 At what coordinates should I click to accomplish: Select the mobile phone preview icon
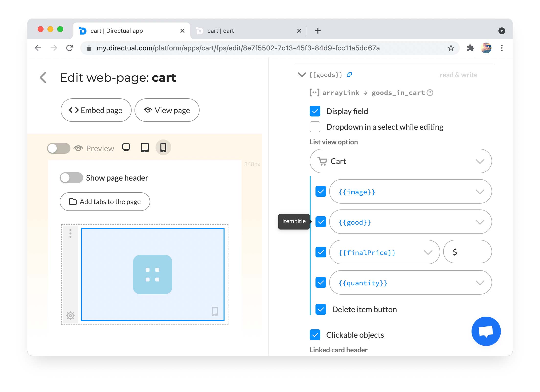click(163, 148)
